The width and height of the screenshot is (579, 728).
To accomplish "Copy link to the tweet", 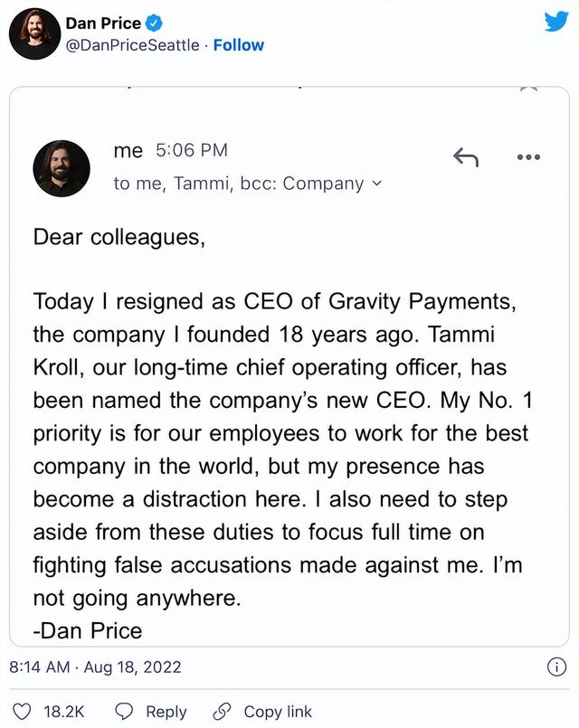I will 262,712.
